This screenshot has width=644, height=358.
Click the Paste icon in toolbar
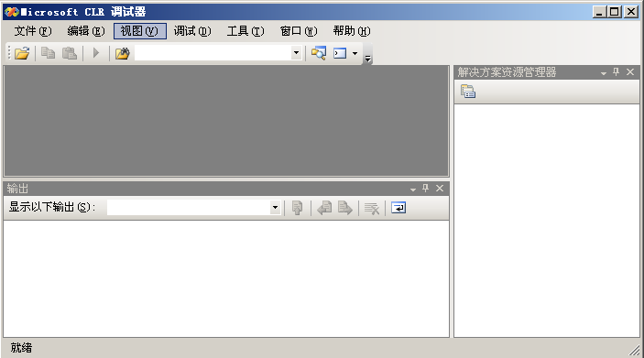(70, 53)
